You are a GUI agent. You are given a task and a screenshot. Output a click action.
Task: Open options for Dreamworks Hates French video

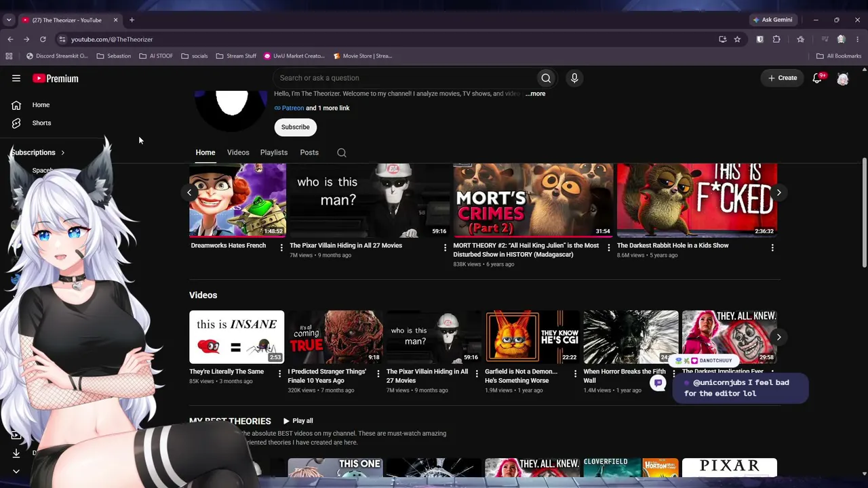tap(281, 247)
